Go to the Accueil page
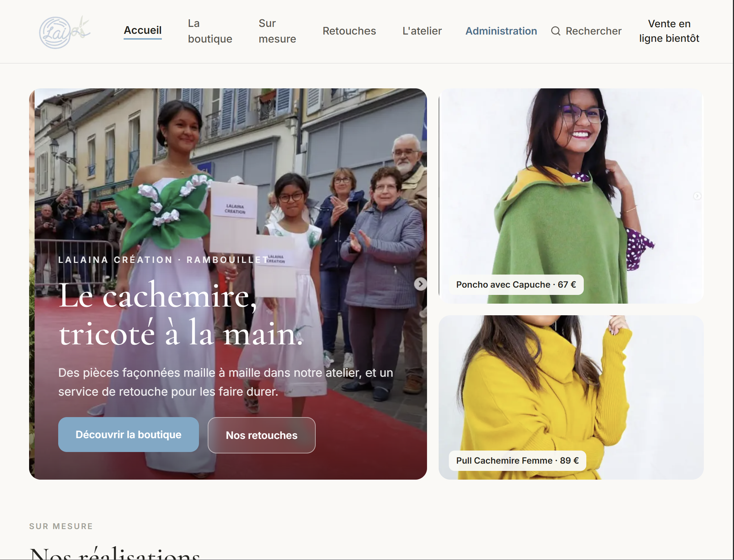The width and height of the screenshot is (734, 560). [143, 31]
